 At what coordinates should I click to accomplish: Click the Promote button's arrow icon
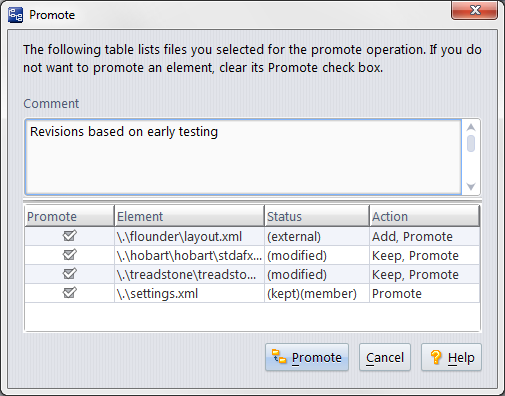tap(279, 356)
